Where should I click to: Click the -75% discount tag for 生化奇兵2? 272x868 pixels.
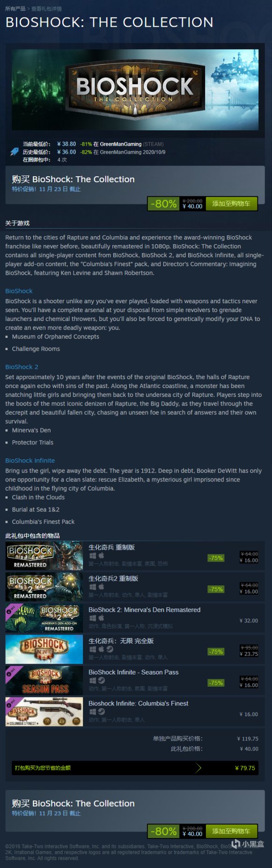tap(216, 589)
